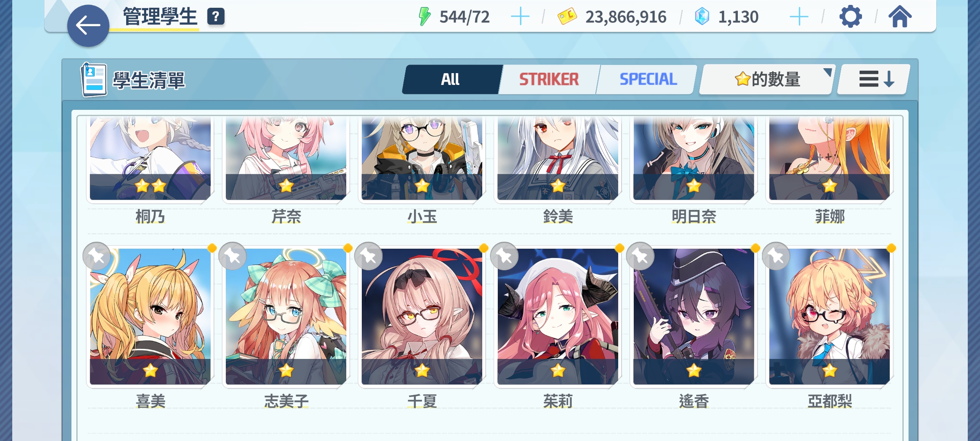Toggle the pin on 喜美's card
The width and height of the screenshot is (980, 441).
(97, 256)
